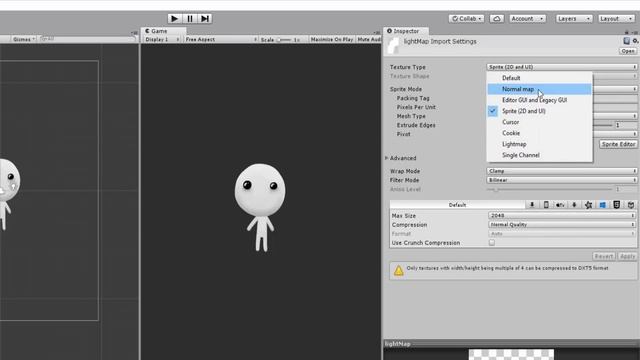Open the Inspector help book icon
The height and width of the screenshot is (360, 640).
(x=627, y=41)
